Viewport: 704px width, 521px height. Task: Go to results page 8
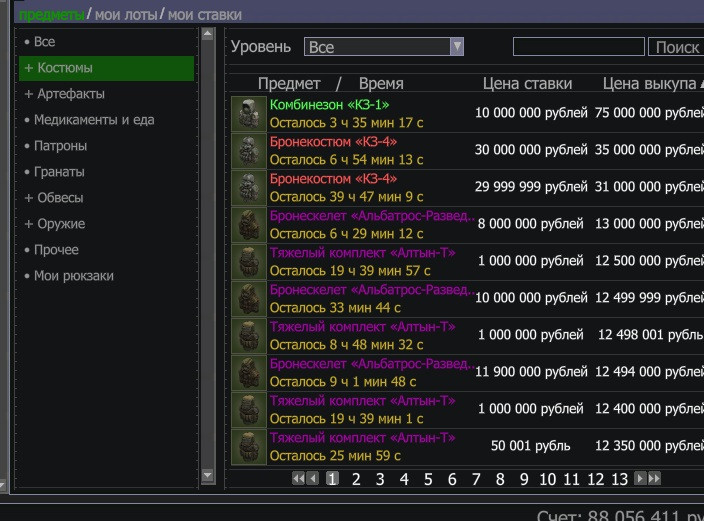pos(500,479)
